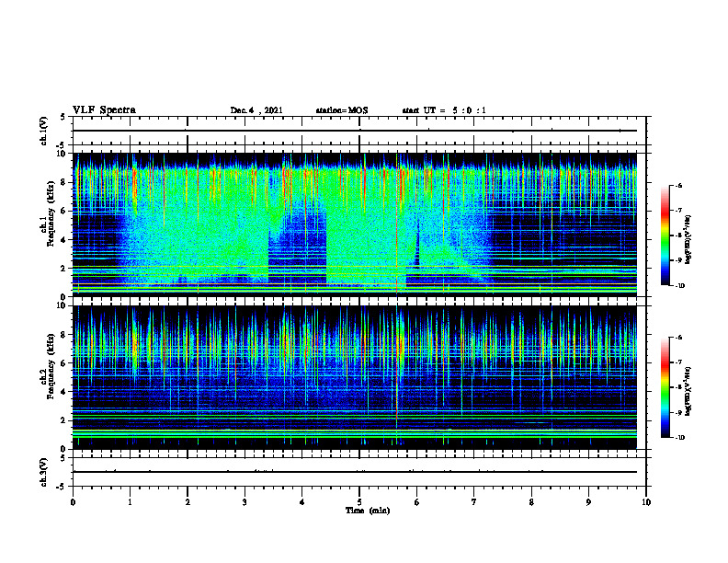
Task: Click the "2" kHz tick of ch.2 spectrogram
Action: click(64, 420)
